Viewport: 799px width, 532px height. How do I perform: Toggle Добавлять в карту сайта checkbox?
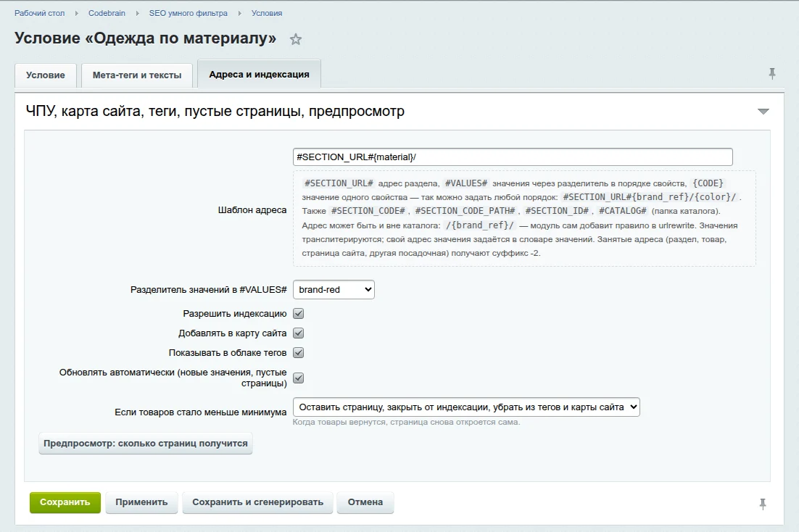299,333
